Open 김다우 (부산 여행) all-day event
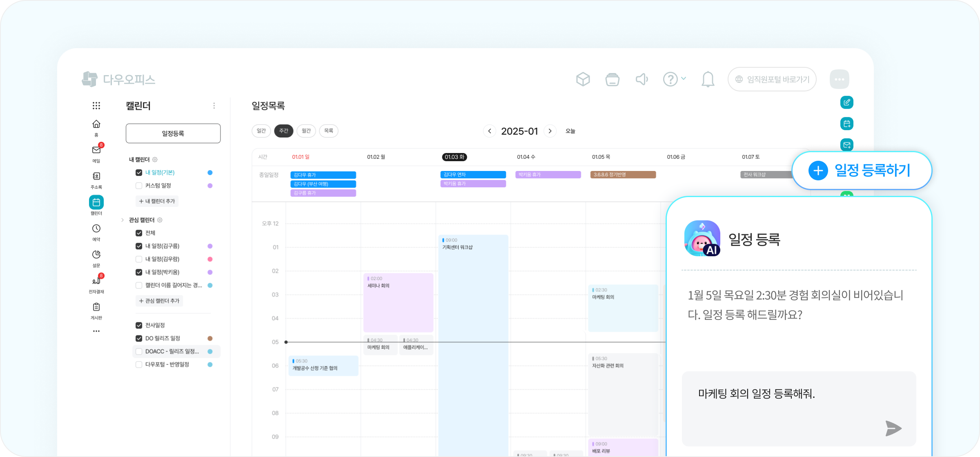980x457 pixels. coord(323,184)
